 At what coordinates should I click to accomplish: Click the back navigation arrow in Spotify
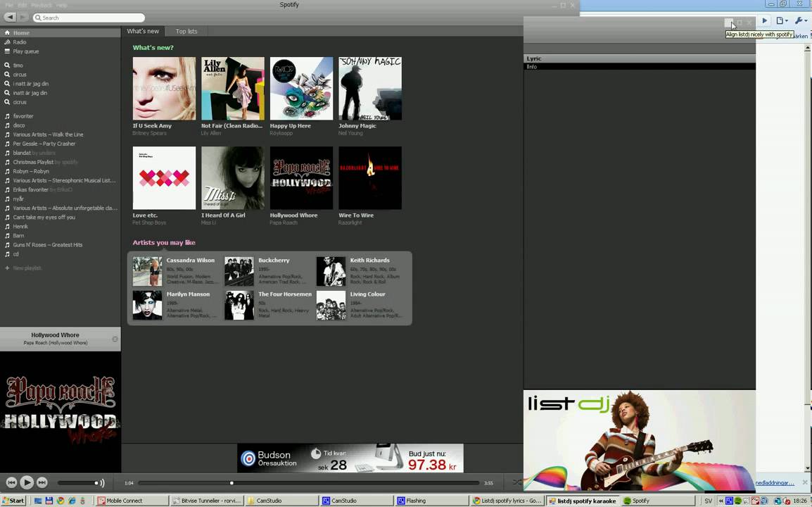pos(10,17)
